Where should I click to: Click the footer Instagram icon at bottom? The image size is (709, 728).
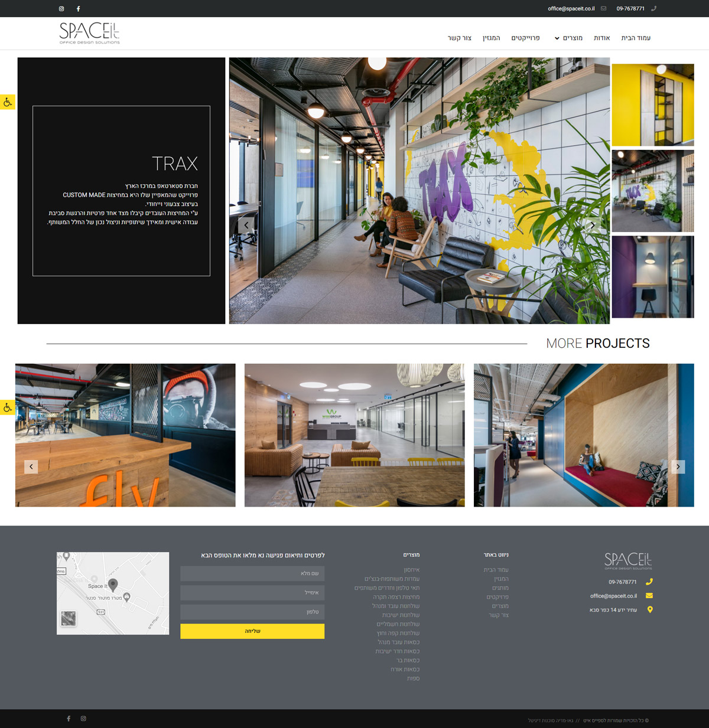click(x=83, y=719)
